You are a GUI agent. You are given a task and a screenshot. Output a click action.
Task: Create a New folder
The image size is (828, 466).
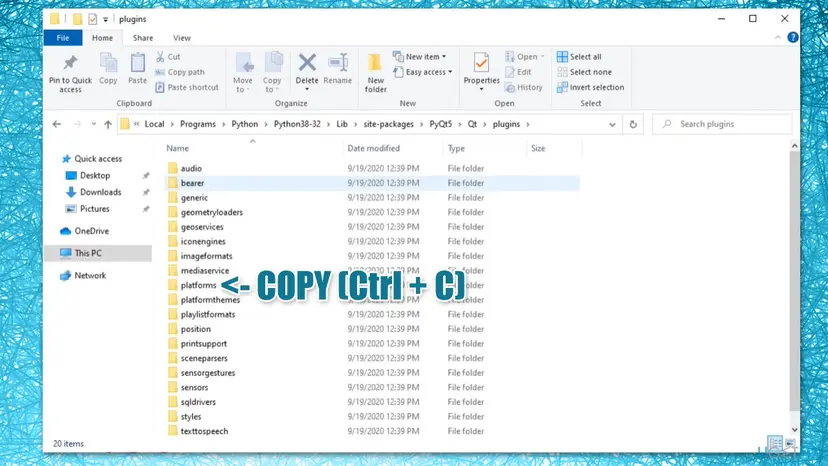tap(375, 73)
